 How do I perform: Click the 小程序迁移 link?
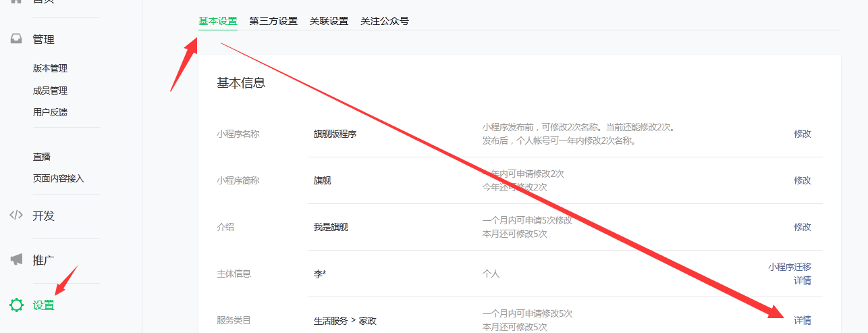pos(789,267)
